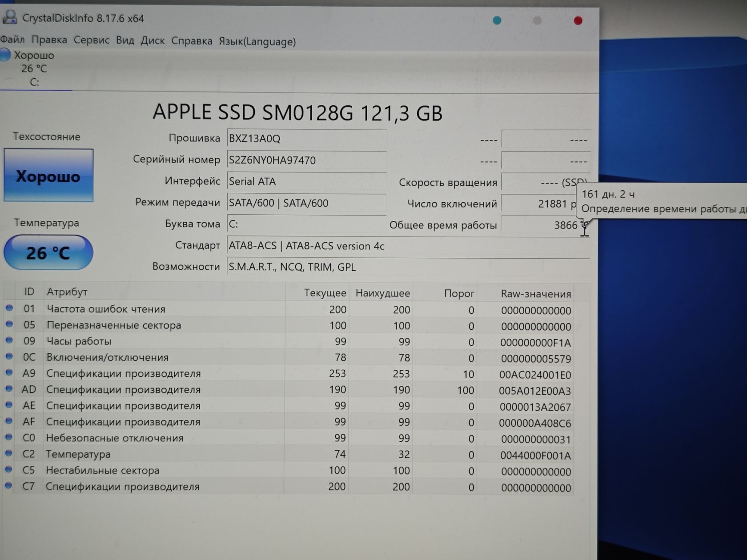Click status dot of attribute A9 row
The height and width of the screenshot is (560, 747).
click(9, 372)
